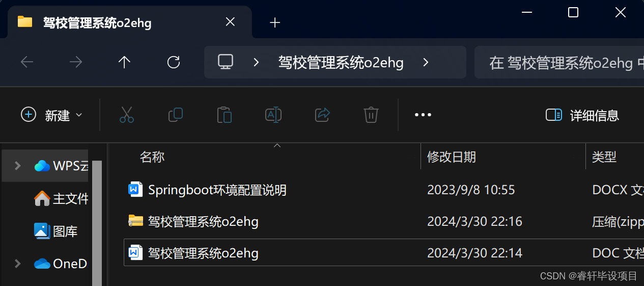Go up one folder level
Viewport: 644px width, 286px height.
(x=124, y=62)
